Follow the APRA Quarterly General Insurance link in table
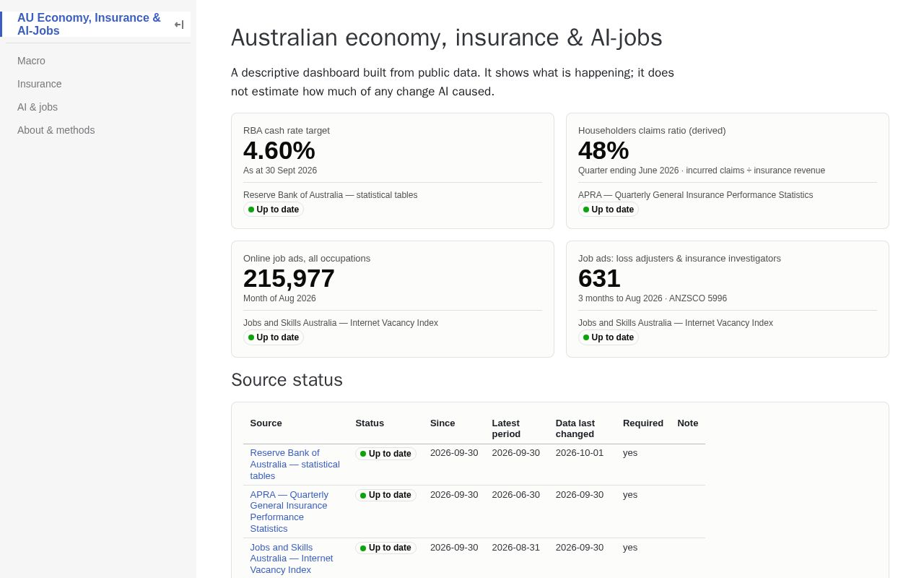924x578 pixels. coord(289,512)
